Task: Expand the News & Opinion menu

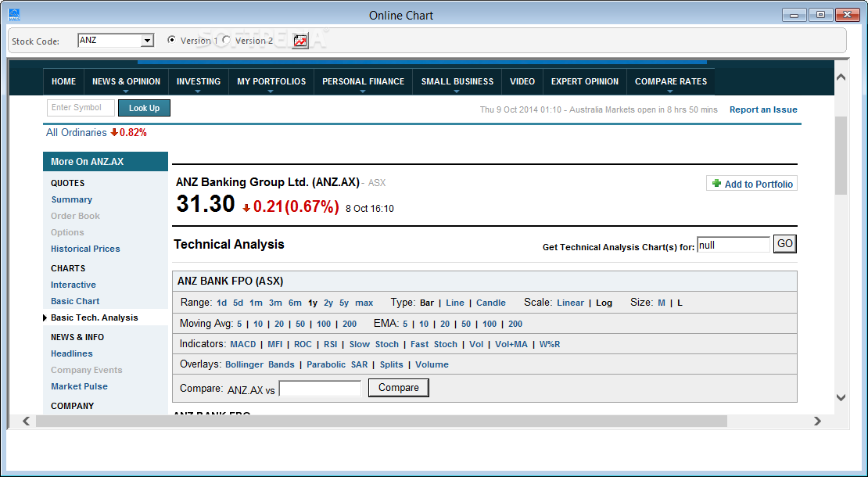Action: tap(126, 81)
